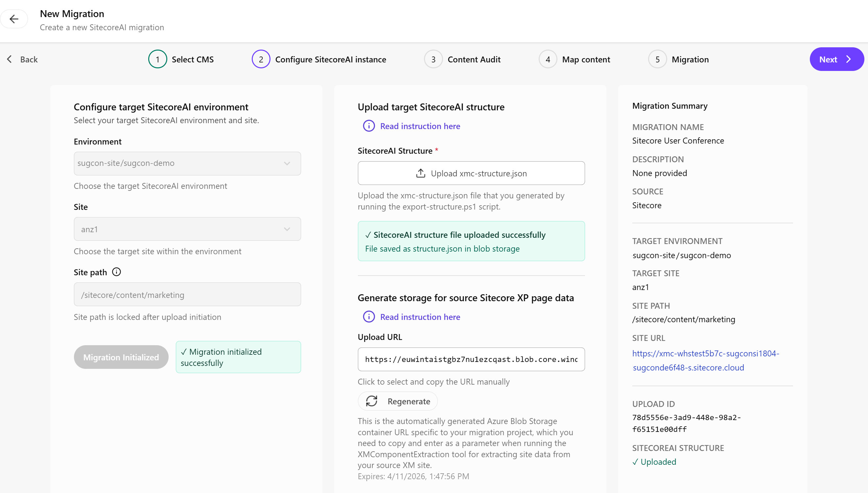868x493 pixels.
Task: Open Read instruction here for storage generation
Action: click(x=420, y=317)
